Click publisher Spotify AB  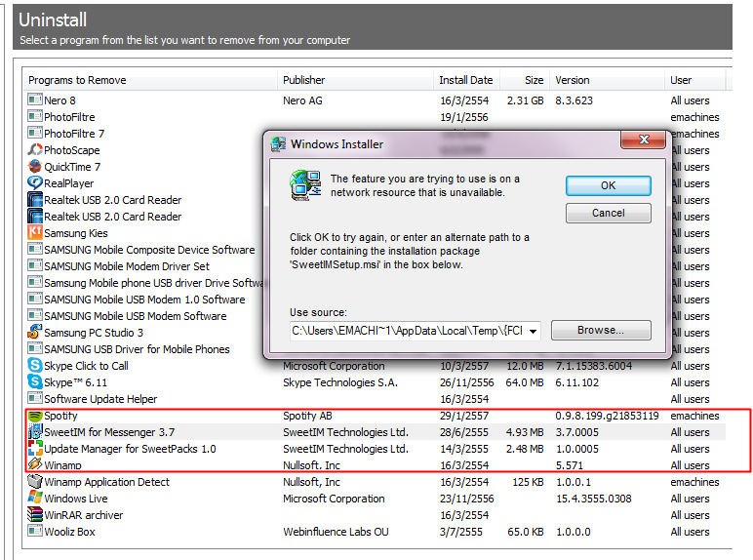[307, 416]
